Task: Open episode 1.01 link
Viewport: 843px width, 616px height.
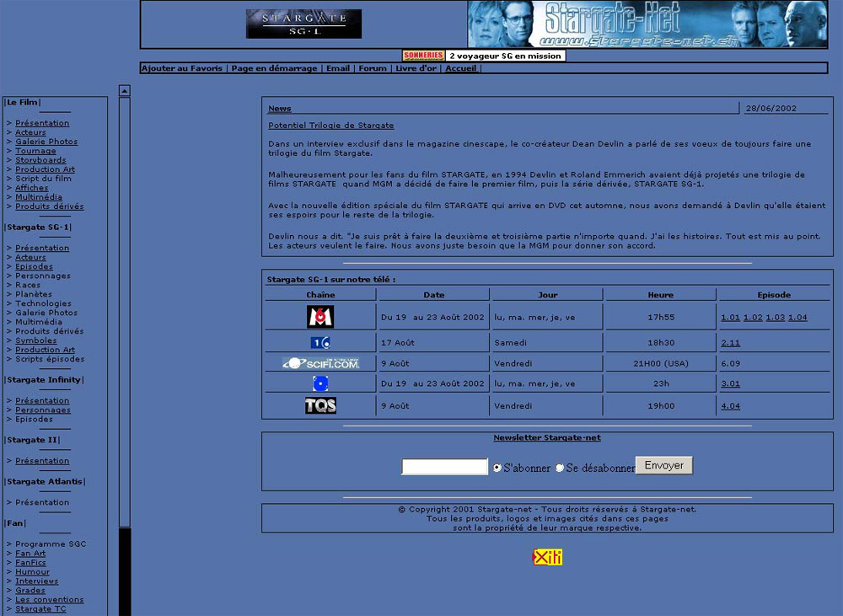Action: pos(731,317)
